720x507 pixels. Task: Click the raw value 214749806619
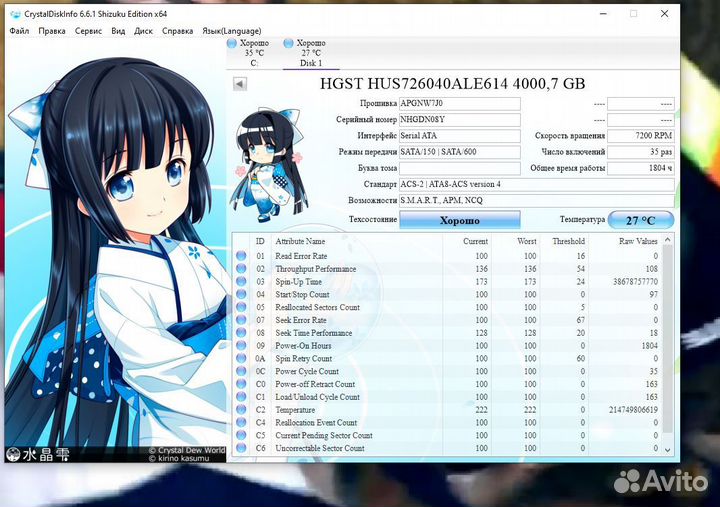pyautogui.click(x=634, y=410)
